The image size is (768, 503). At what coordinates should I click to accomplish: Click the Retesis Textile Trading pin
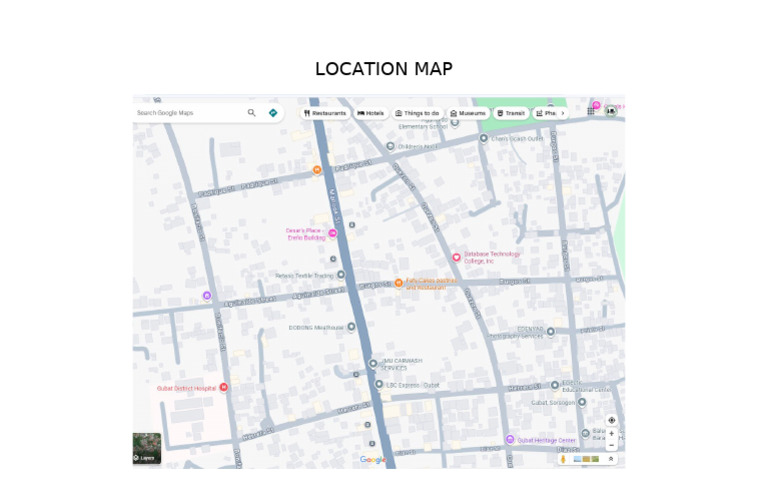pos(341,275)
